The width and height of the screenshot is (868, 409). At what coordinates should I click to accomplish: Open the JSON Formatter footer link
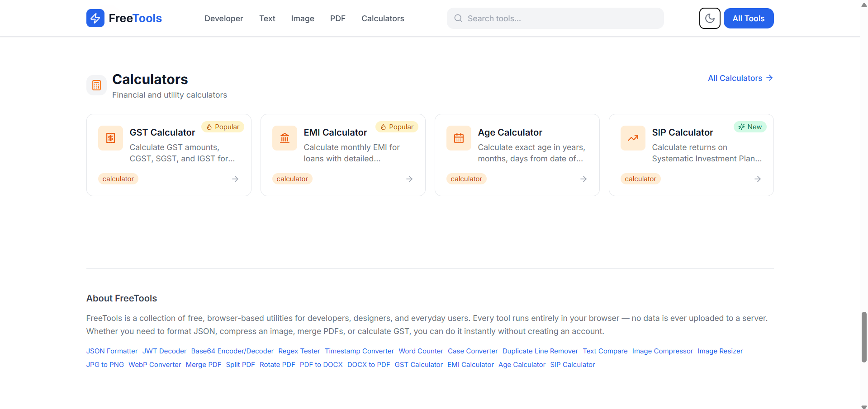[x=112, y=351]
